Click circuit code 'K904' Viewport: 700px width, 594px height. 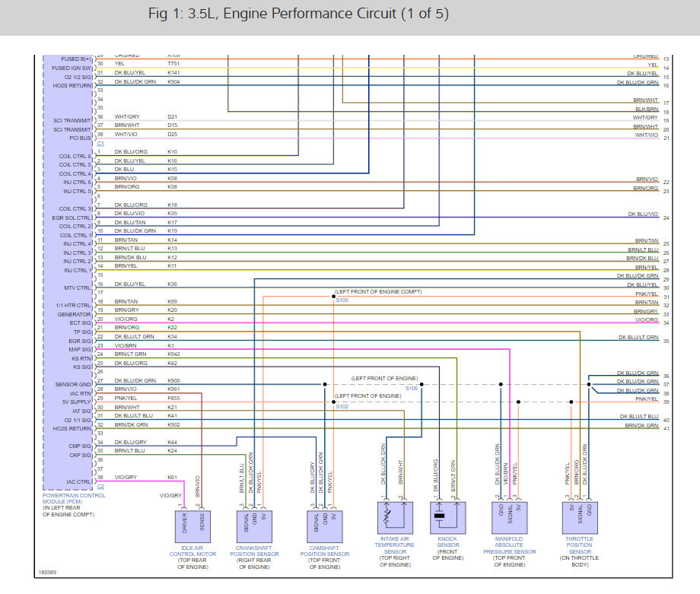(x=173, y=81)
